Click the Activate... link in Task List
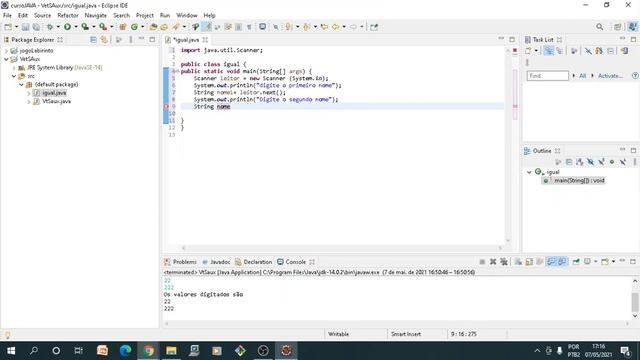The width and height of the screenshot is (640, 360). coord(610,76)
